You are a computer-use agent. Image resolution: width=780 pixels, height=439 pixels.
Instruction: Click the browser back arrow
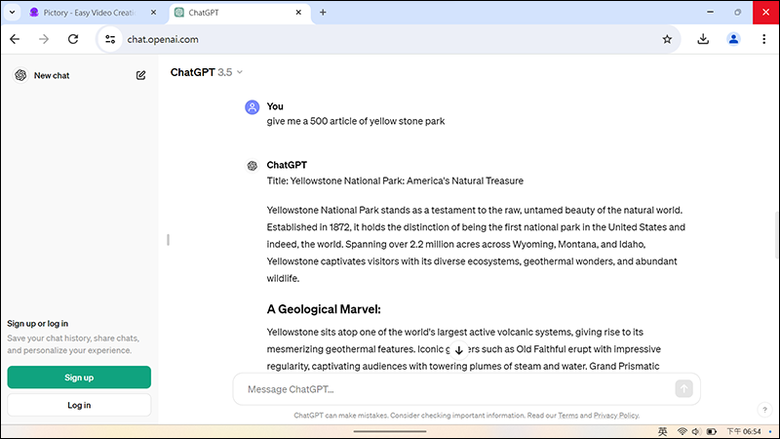coord(15,39)
